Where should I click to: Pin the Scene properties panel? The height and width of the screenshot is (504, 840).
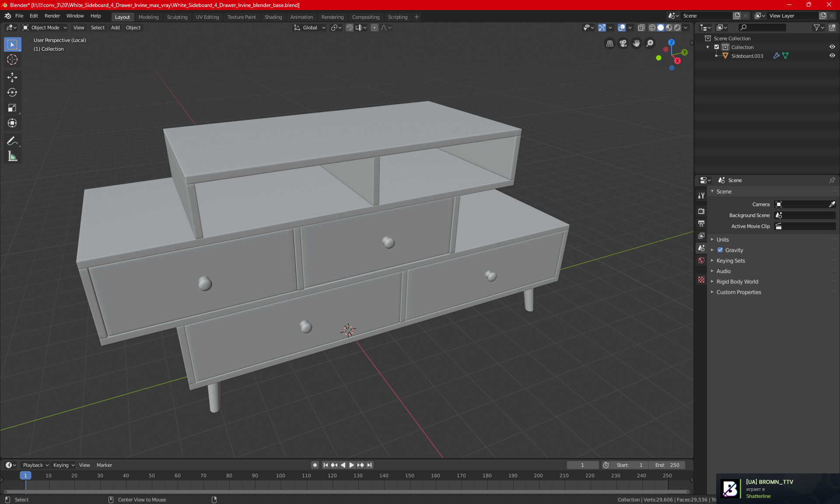pos(832,180)
